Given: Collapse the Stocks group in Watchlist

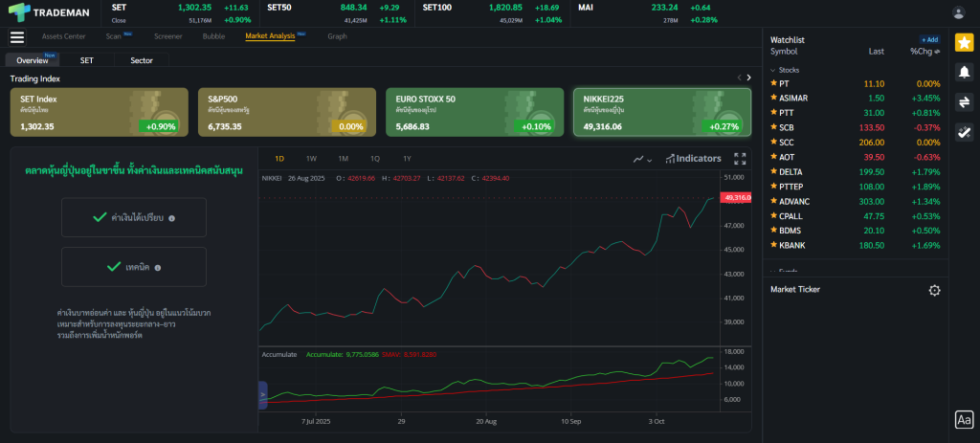Looking at the screenshot, I should pyautogui.click(x=773, y=70).
